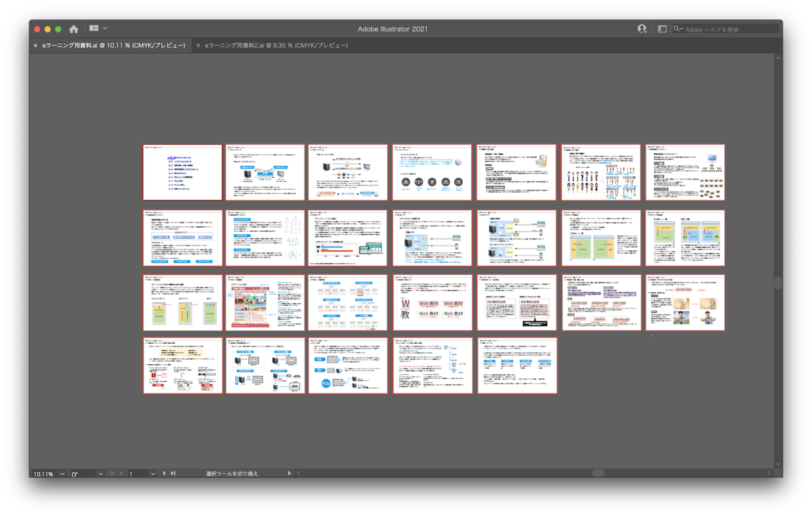Click the Adobe help search field
The image size is (812, 516).
coord(729,29)
